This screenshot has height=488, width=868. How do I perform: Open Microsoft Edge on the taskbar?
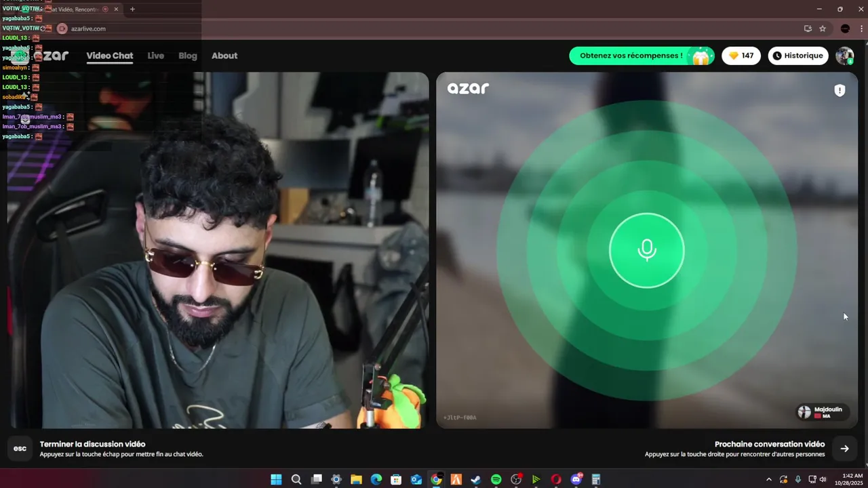point(376,479)
